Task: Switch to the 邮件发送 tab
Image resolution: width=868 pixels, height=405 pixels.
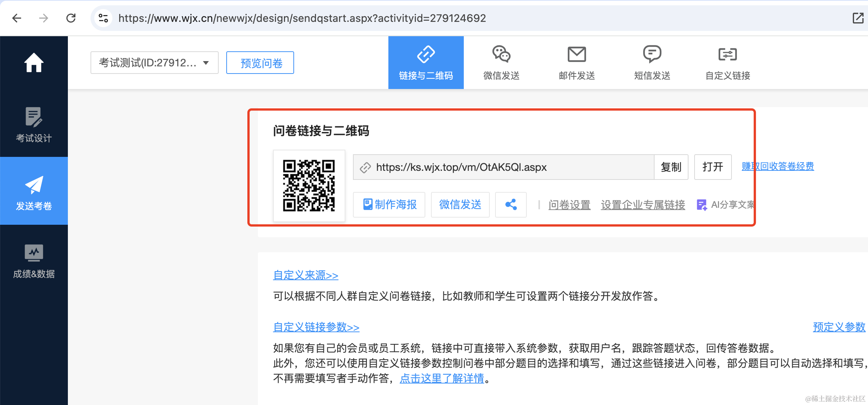Action: pos(577,63)
